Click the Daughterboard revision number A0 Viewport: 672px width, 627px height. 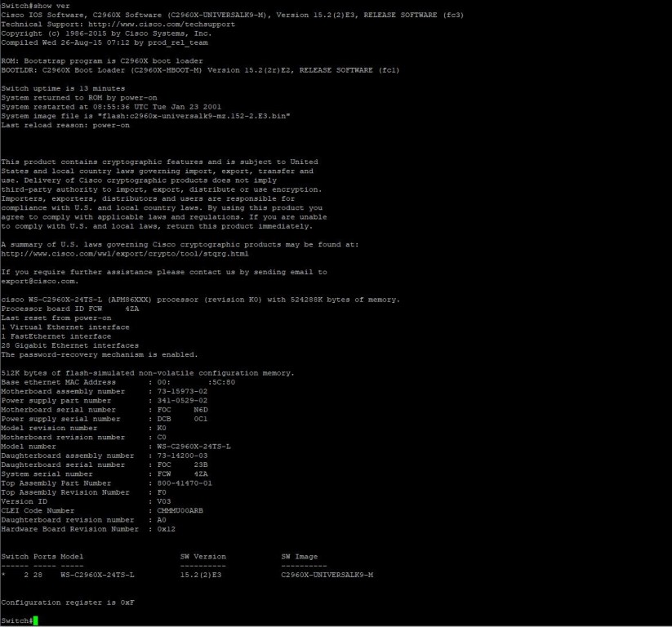click(x=162, y=520)
